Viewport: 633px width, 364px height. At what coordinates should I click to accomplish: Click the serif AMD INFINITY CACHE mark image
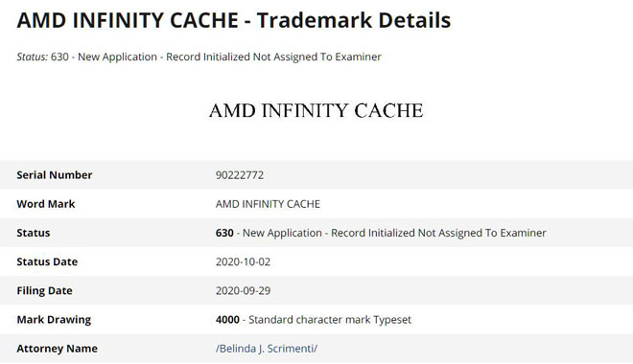click(x=316, y=110)
